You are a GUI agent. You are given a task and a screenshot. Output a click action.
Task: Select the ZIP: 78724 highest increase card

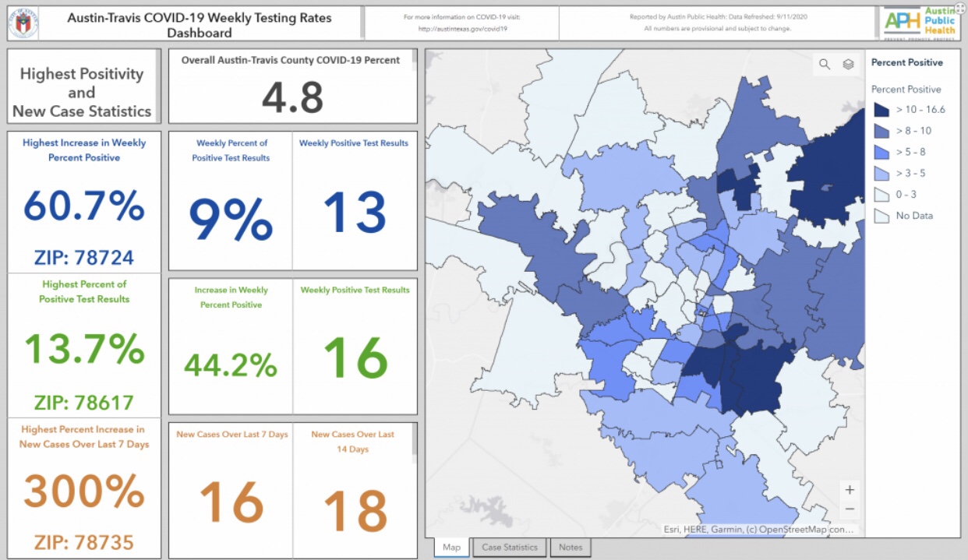(84, 201)
